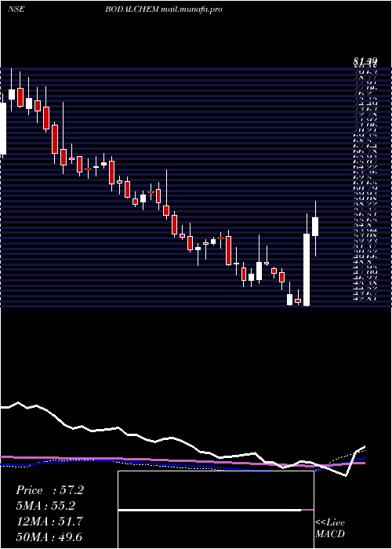Screen dimensions: 392x549
Task: Click the NSE exchange label
Action: click(16, 9)
